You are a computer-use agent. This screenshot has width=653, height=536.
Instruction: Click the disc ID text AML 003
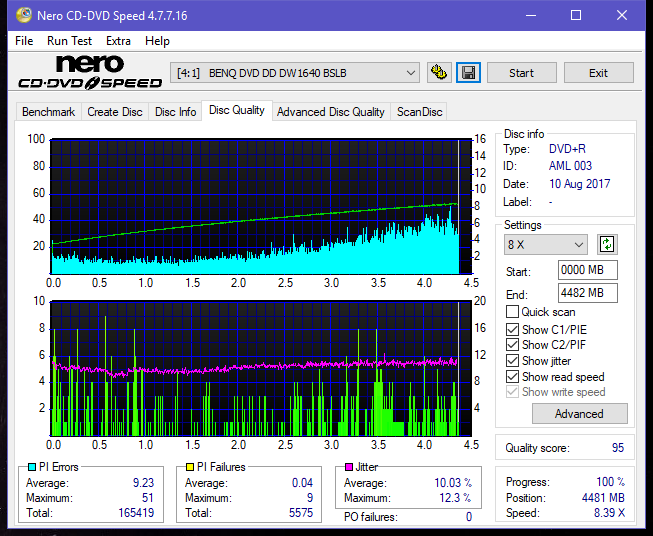point(570,166)
